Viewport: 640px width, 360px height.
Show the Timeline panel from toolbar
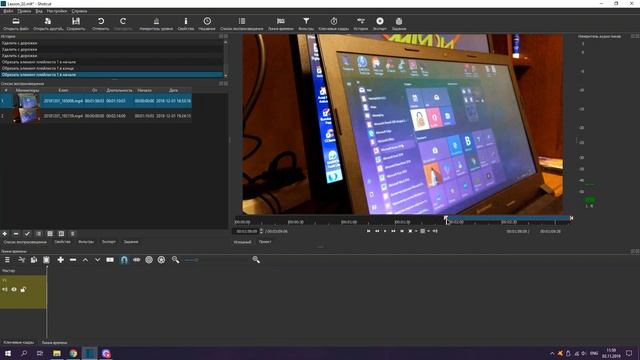(281, 21)
